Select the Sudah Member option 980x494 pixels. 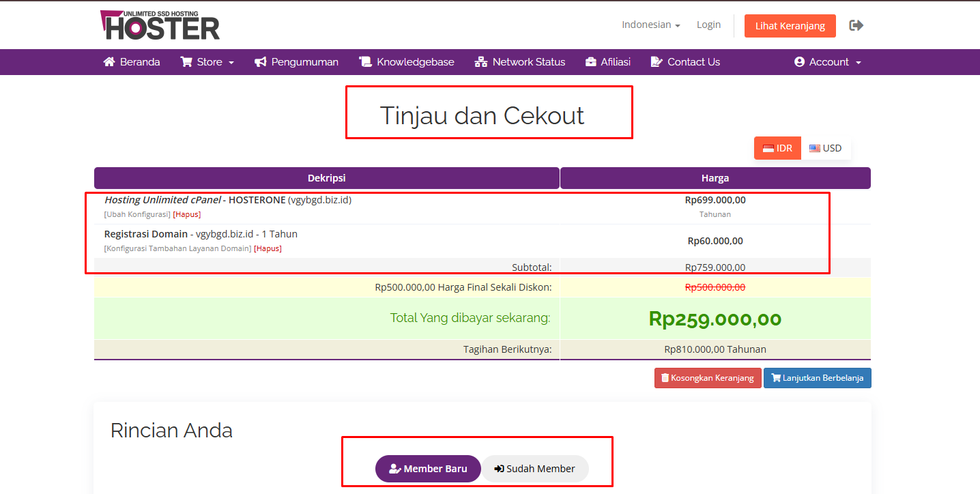(x=535, y=469)
